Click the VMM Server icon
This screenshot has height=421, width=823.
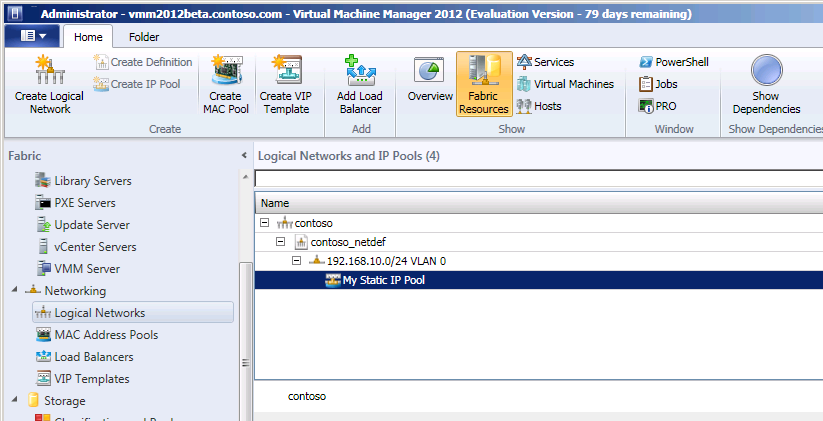43,269
